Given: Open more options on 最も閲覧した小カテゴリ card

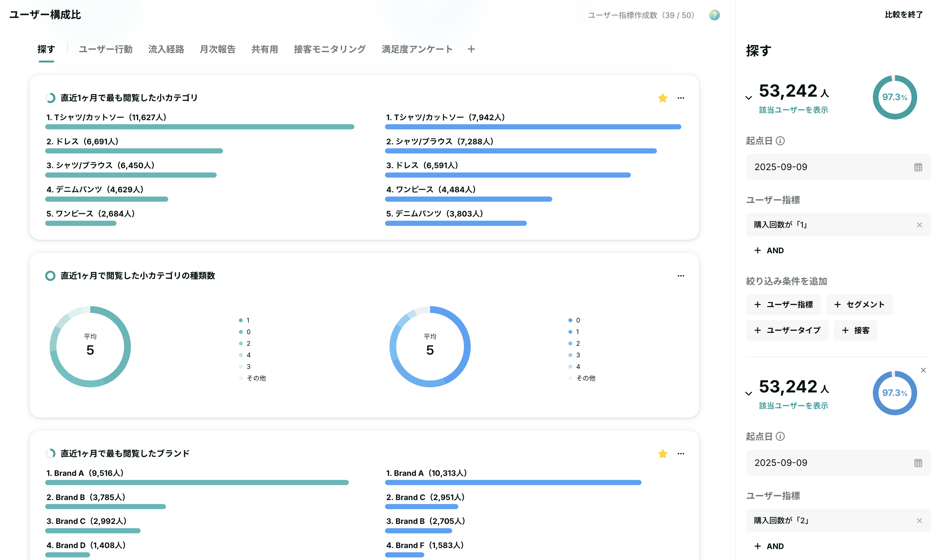Looking at the screenshot, I should pyautogui.click(x=681, y=98).
